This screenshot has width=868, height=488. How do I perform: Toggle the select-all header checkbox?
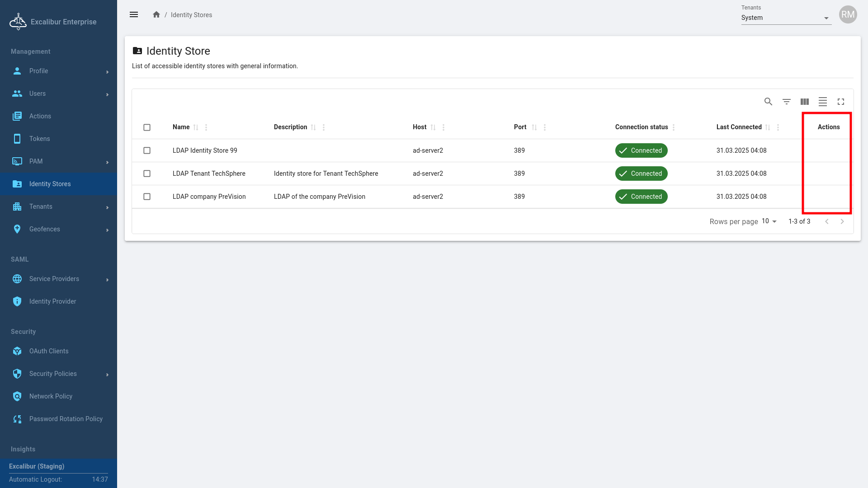pos(147,127)
